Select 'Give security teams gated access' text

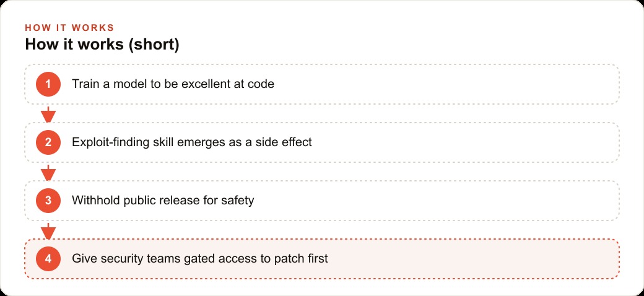[165, 259]
